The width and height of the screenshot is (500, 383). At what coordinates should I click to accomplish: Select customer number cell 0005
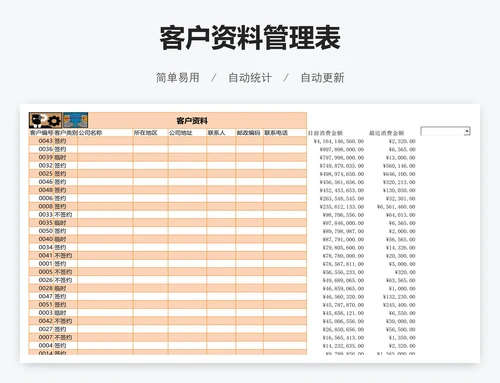click(x=46, y=272)
